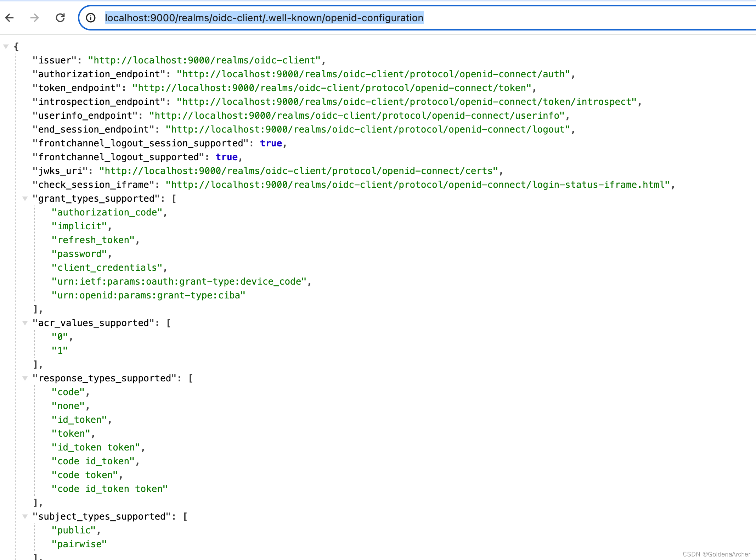Image resolution: width=756 pixels, height=560 pixels.
Task: Reload the page with refresh icon
Action: [60, 18]
